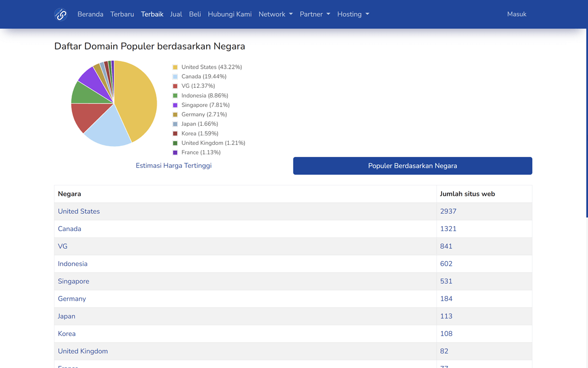This screenshot has height=368, width=588.
Task: Go to Hubungi Kami
Action: point(229,14)
